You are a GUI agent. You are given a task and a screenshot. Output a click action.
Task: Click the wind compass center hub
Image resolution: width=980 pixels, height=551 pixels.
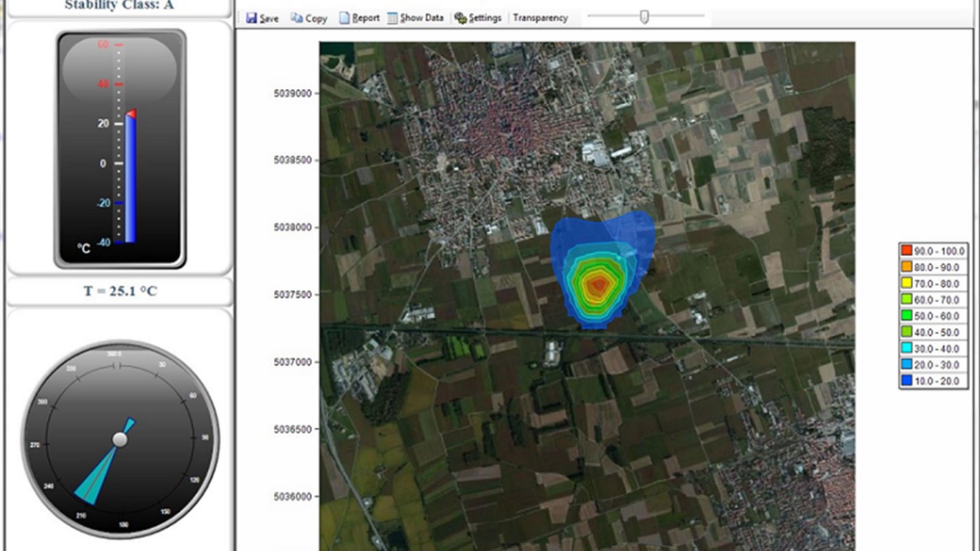(x=120, y=439)
